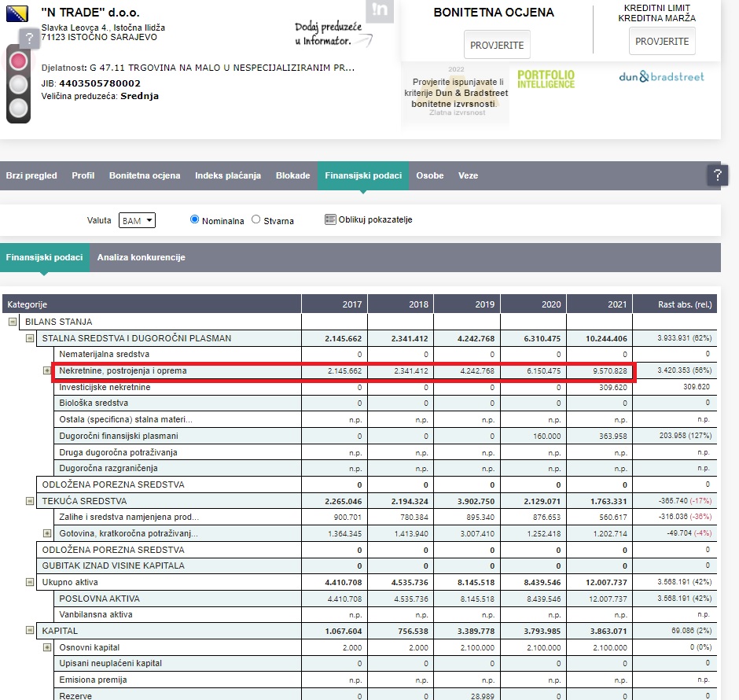Screen dimensions: 739x700
Task: Open the Portfolio Intelligence logo
Action: tap(546, 79)
